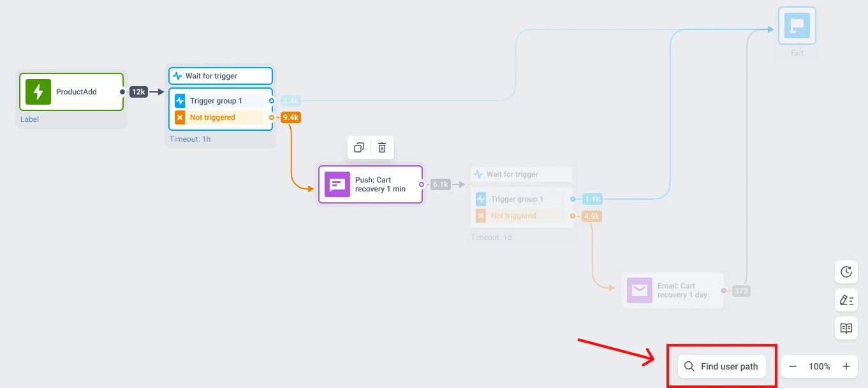Select the Email: Cart recovery 1 day envelope icon
868x388 pixels.
tap(638, 290)
